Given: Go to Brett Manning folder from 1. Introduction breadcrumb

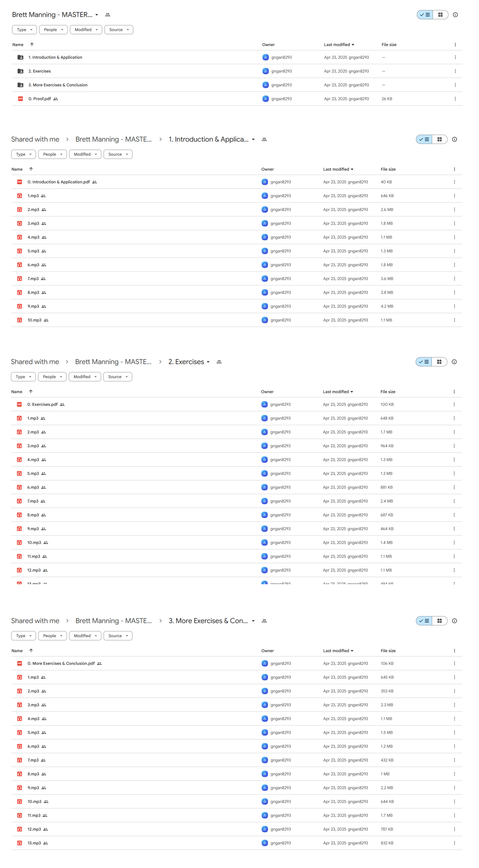Looking at the screenshot, I should click(x=113, y=139).
